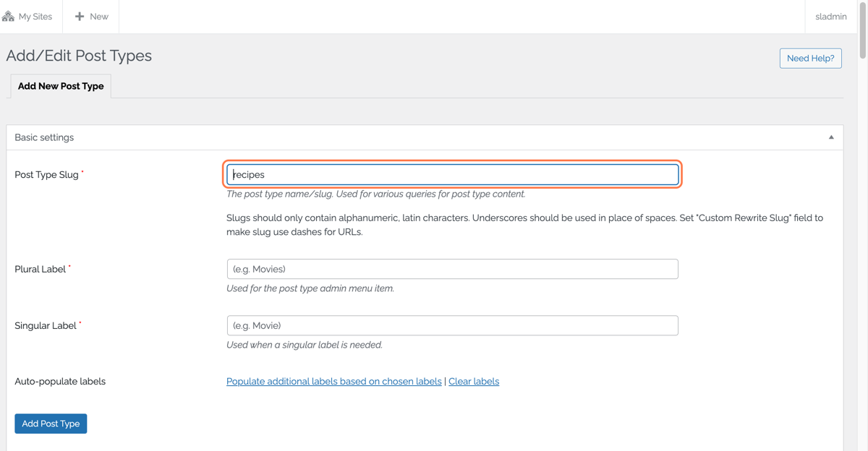Focus the Post Type Slug field

click(453, 174)
